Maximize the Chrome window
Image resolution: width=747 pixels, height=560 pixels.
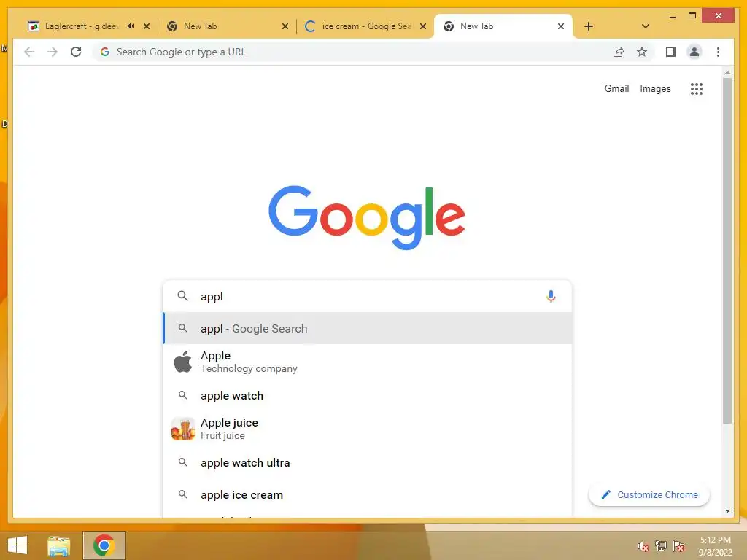692,16
